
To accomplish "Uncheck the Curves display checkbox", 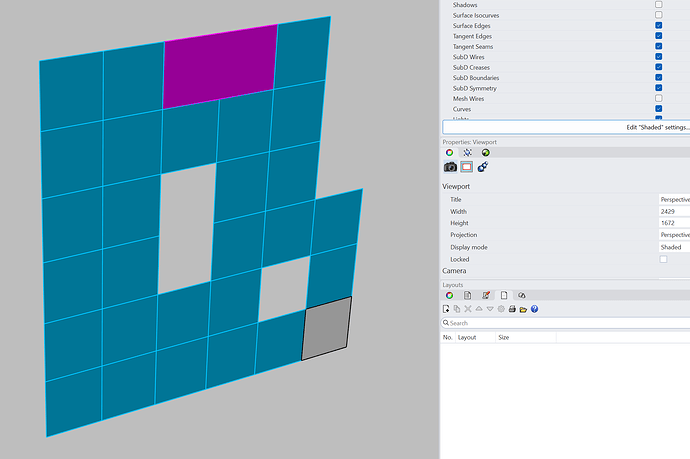I will pyautogui.click(x=658, y=109).
